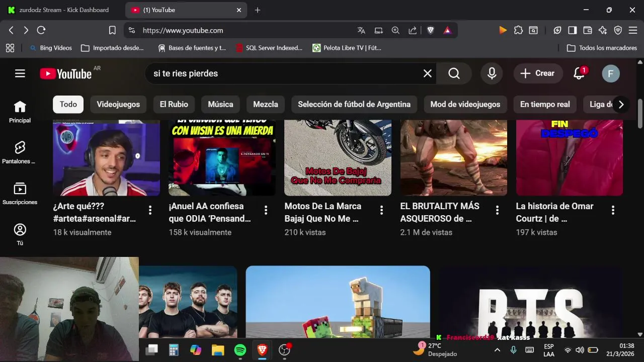This screenshot has width=644, height=362.
Task: Click the Crear button
Action: 537,73
